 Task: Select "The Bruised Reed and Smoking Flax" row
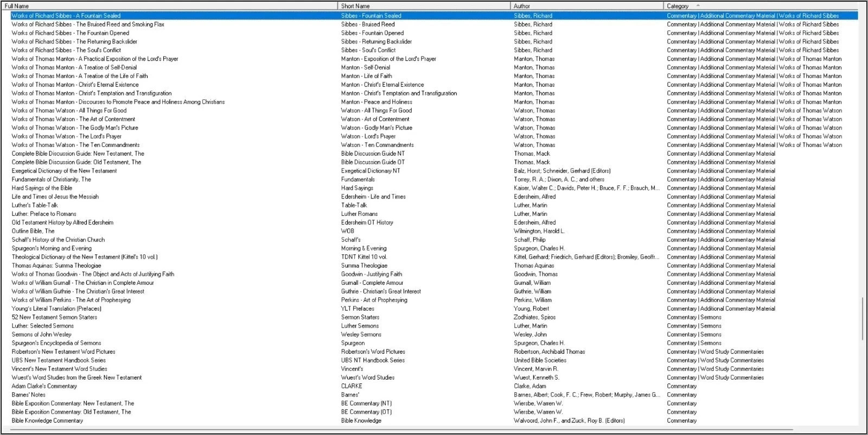(434, 24)
